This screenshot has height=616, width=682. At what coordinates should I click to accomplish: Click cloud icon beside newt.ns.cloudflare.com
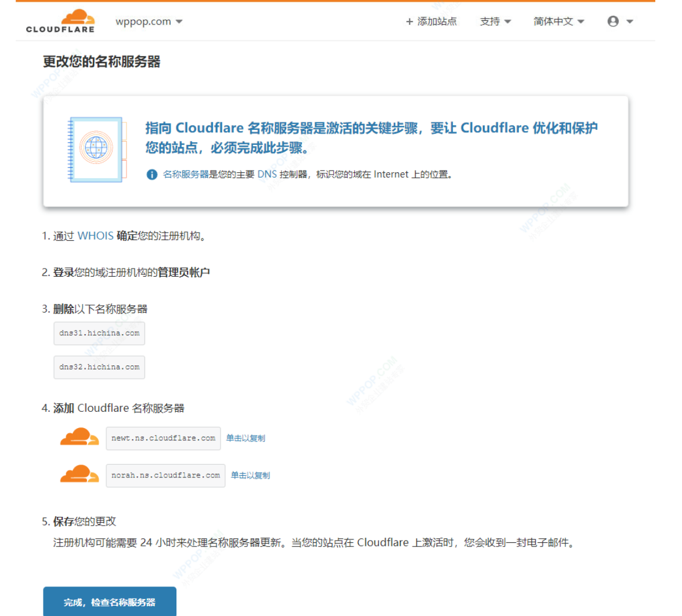pos(80,437)
